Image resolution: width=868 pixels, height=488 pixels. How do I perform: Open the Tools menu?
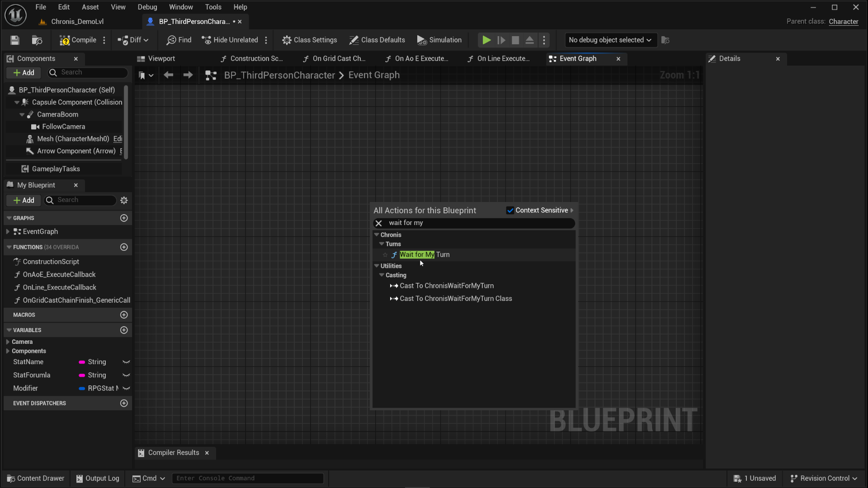pos(213,7)
